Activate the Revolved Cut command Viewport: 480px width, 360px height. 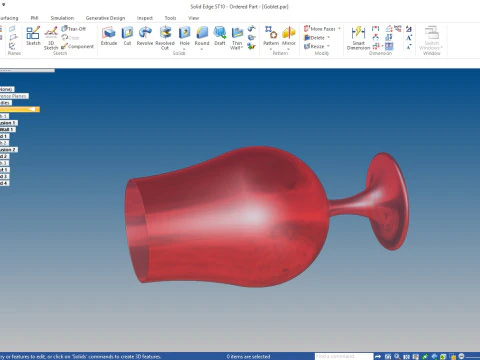[x=165, y=38]
